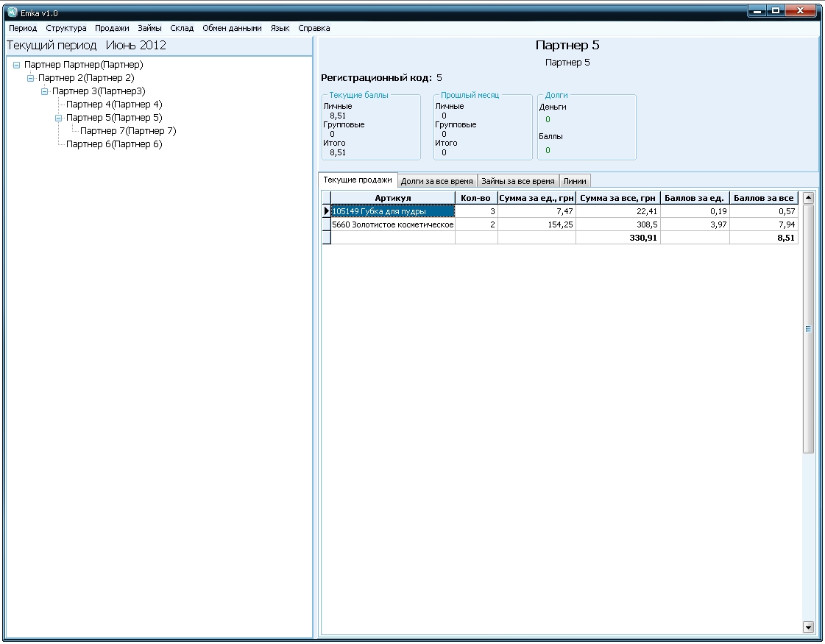Switch to the Текущие продажи tab
Viewport: 825px width, 644px height.
point(358,180)
